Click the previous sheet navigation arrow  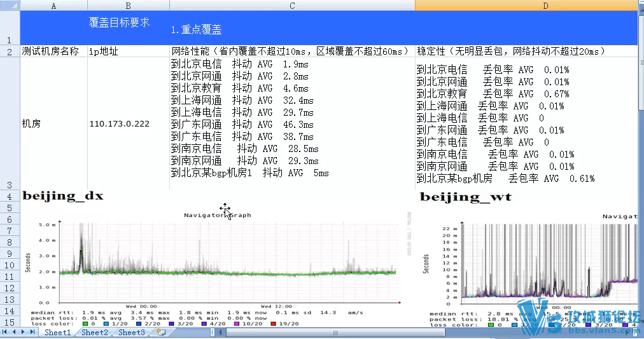pyautogui.click(x=14, y=332)
